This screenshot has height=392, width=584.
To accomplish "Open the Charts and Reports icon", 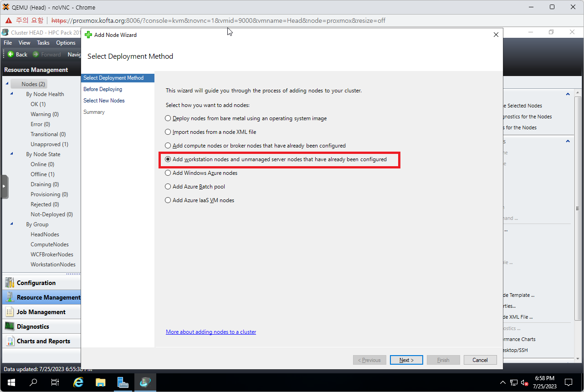I will (x=10, y=341).
